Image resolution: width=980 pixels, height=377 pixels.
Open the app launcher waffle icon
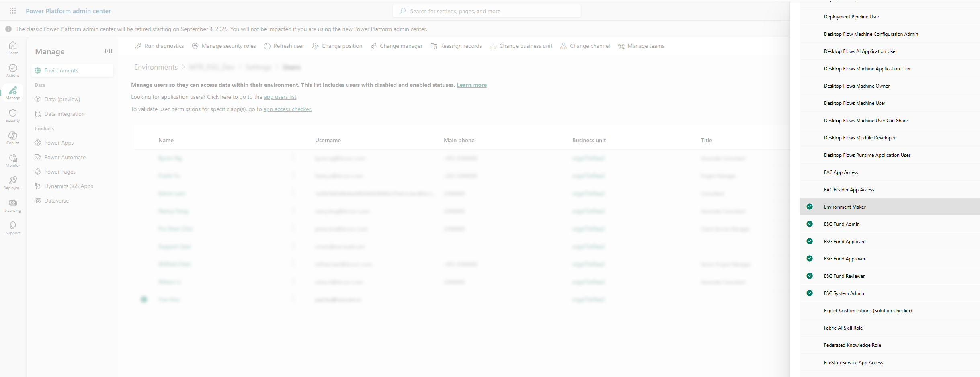click(x=13, y=11)
